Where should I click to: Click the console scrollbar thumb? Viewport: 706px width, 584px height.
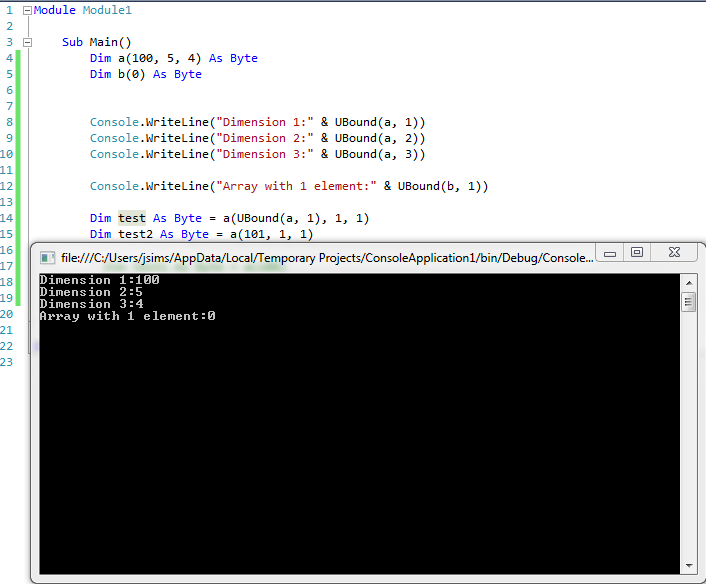[688, 302]
